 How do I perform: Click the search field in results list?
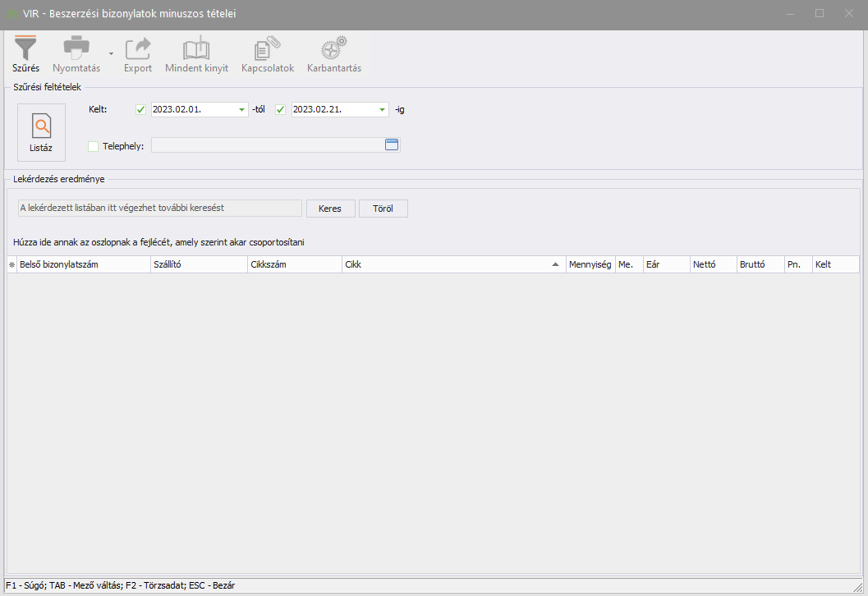(x=159, y=209)
